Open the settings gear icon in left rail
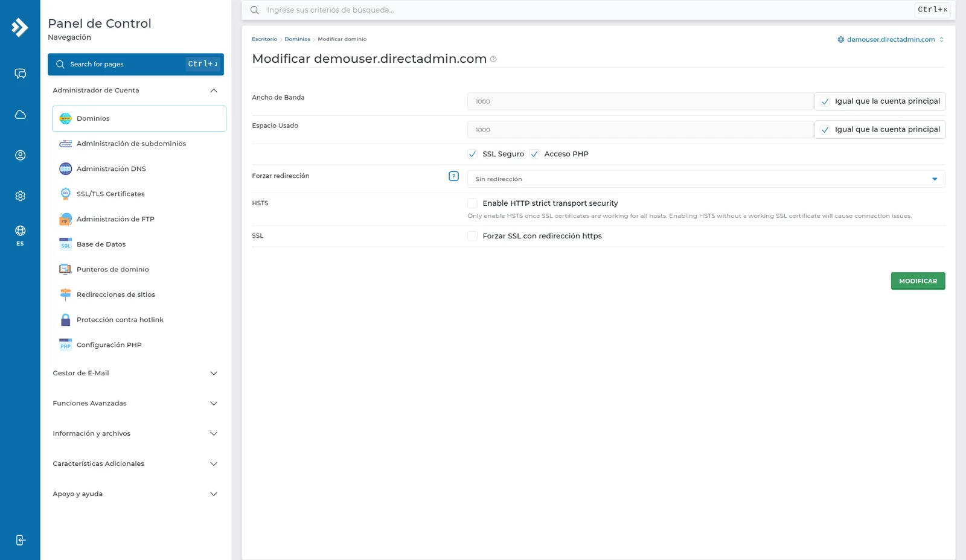Viewport: 966px width, 560px height. 20,196
